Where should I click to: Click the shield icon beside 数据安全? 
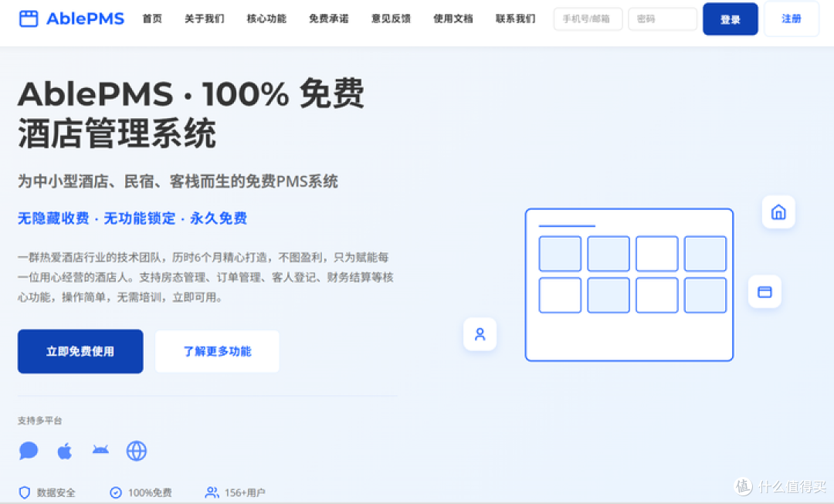click(25, 493)
